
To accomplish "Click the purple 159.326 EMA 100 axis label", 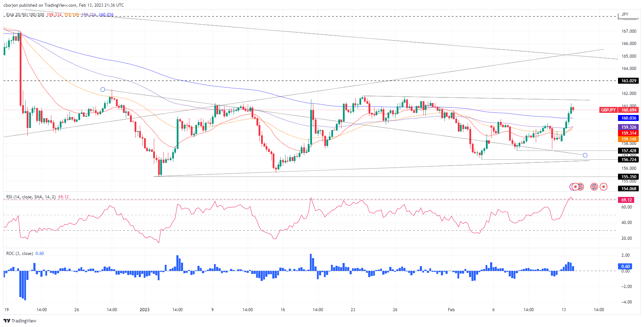I will tap(629, 127).
